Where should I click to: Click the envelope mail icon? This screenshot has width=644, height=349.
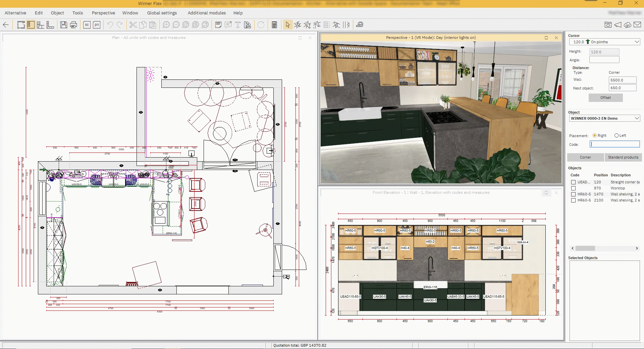[637, 25]
